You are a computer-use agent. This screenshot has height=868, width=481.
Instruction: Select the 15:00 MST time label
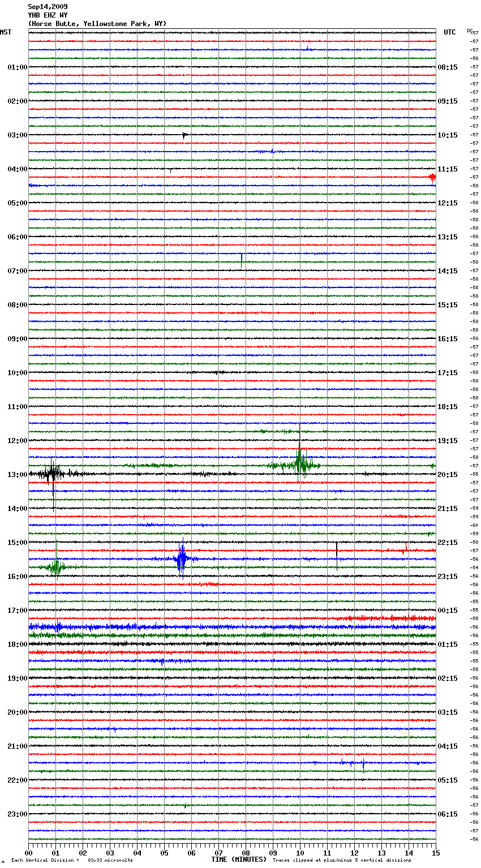pos(18,543)
